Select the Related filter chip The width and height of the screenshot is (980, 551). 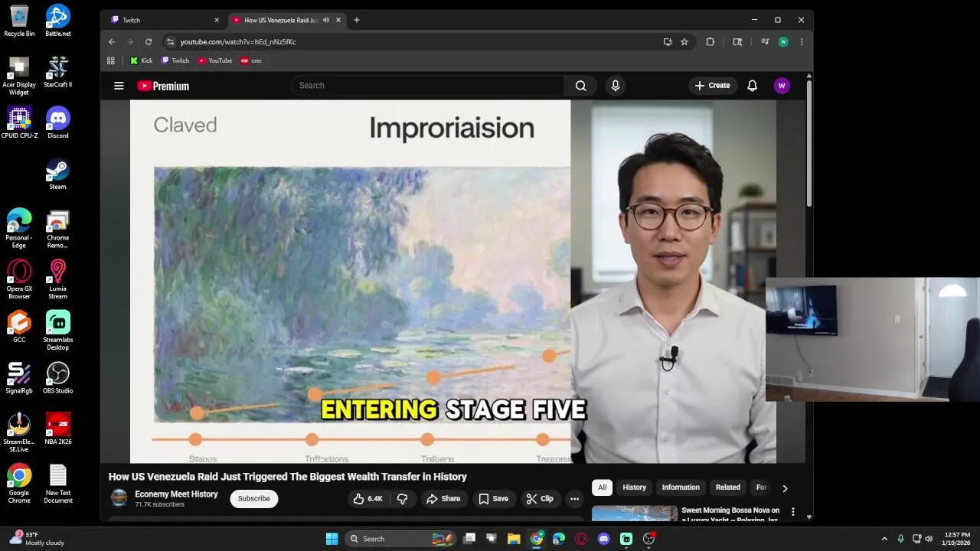(728, 487)
